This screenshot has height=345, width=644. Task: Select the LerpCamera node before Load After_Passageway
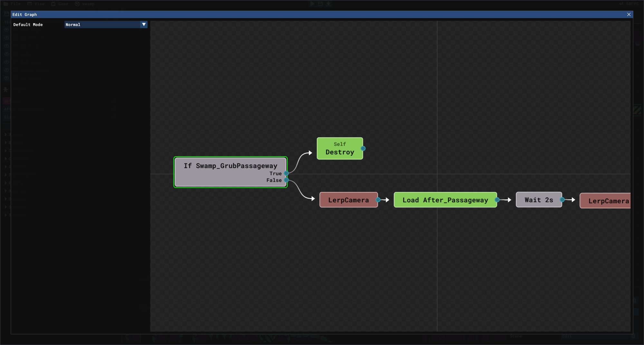348,200
